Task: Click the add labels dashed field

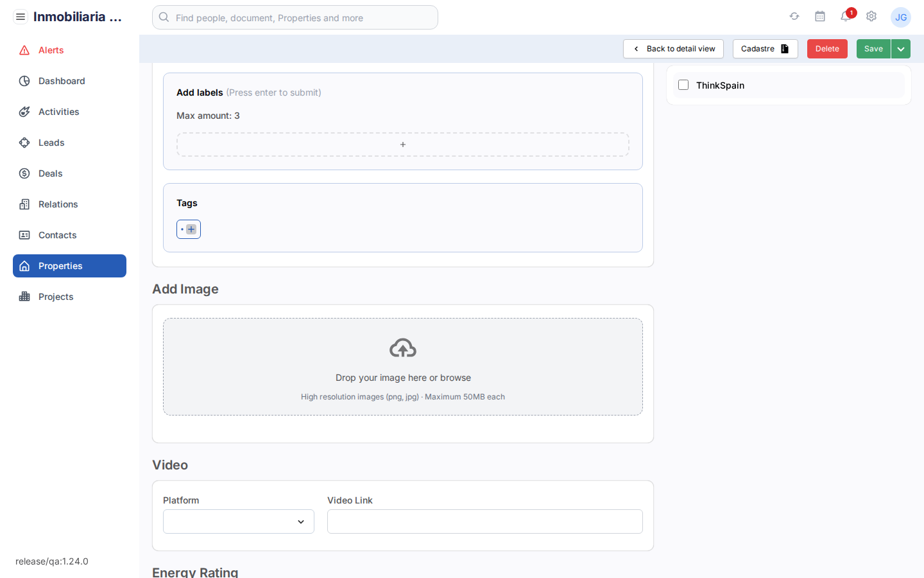Action: click(x=403, y=144)
